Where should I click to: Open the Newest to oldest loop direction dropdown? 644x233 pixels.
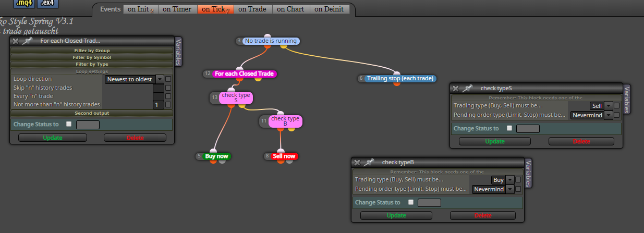pyautogui.click(x=135, y=79)
